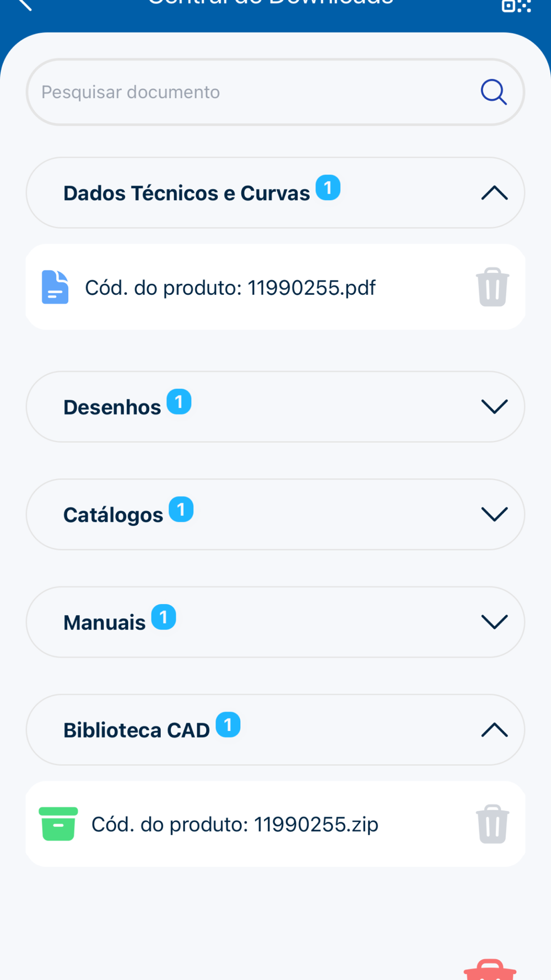This screenshot has height=980, width=551.
Task: Tap the blue PDF document icon
Action: coord(55,287)
